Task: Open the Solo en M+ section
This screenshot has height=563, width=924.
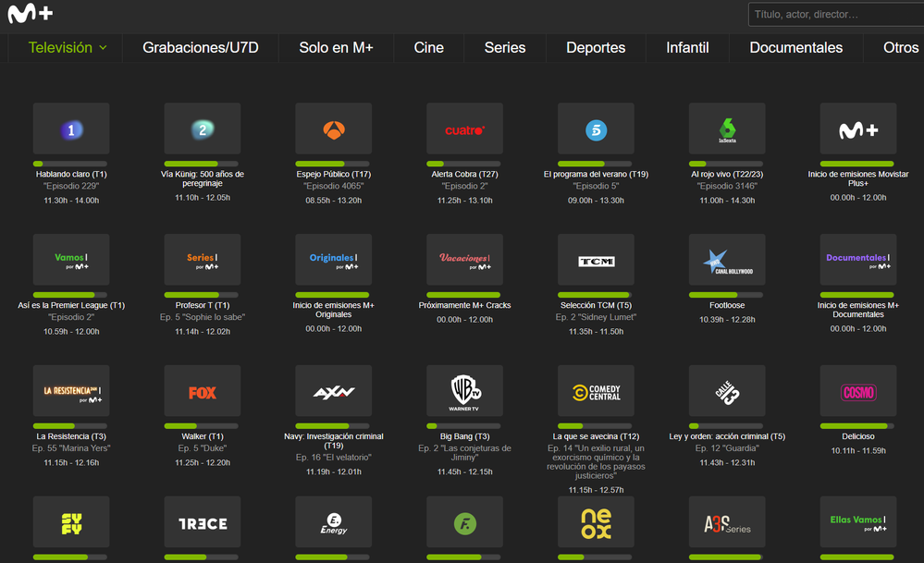Action: [x=336, y=47]
